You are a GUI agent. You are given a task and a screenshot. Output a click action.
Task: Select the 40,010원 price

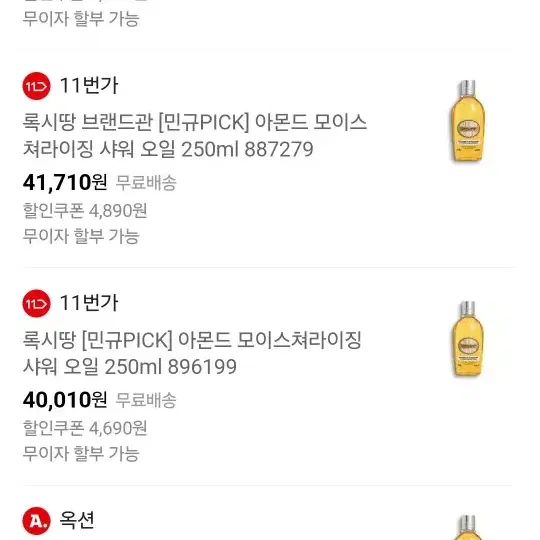pyautogui.click(x=65, y=400)
